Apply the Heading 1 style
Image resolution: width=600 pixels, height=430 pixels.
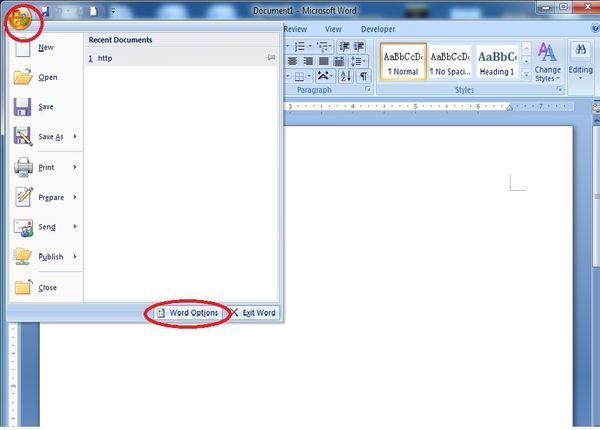(x=497, y=62)
